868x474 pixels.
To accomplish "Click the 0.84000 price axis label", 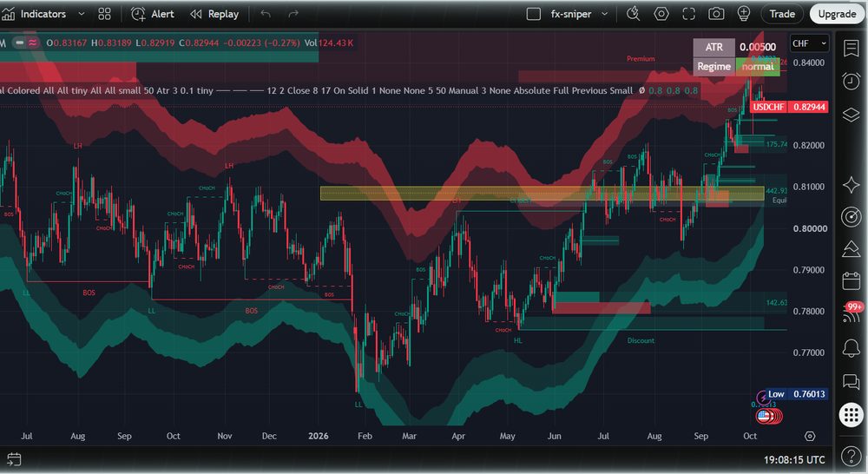I will pyautogui.click(x=809, y=63).
